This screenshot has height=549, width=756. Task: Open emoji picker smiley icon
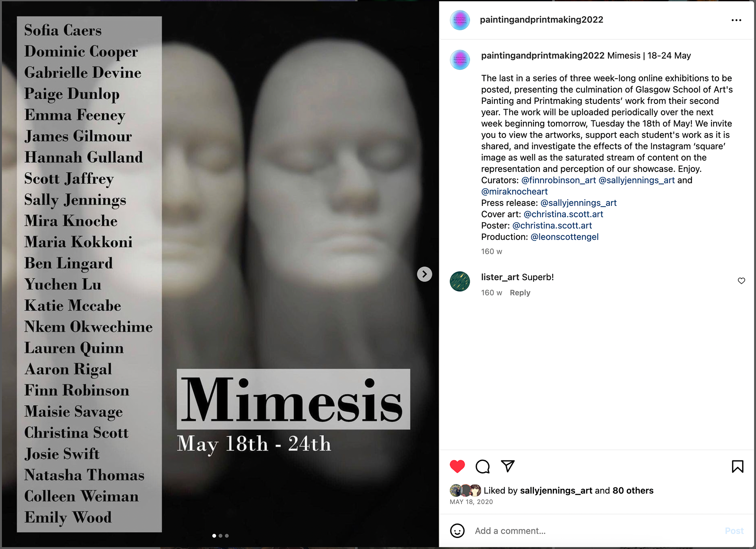pyautogui.click(x=457, y=531)
